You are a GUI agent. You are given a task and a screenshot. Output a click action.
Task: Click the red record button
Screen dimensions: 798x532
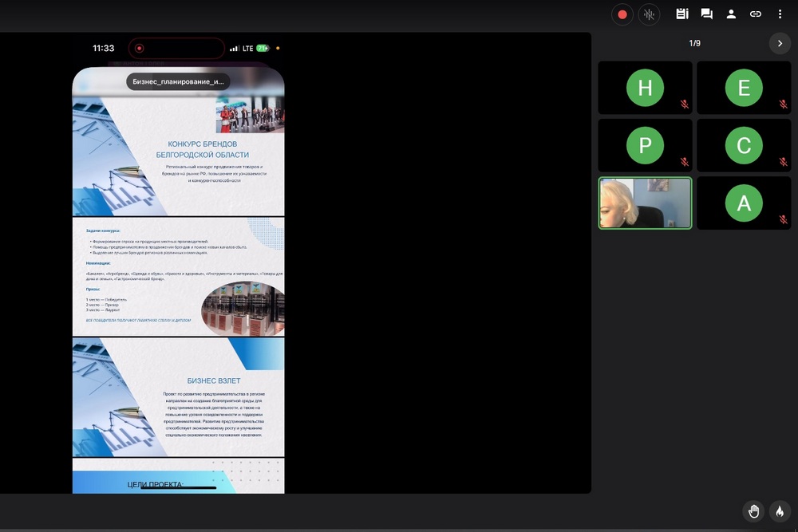(x=622, y=14)
